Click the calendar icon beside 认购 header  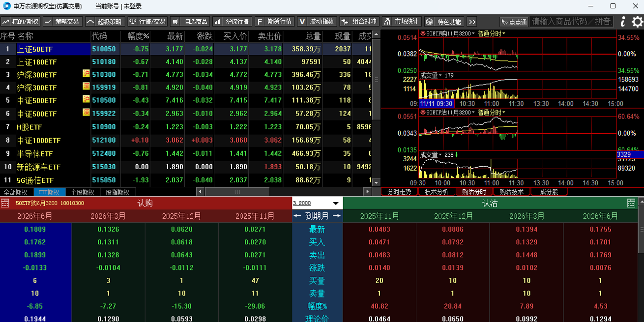[x=5, y=203]
